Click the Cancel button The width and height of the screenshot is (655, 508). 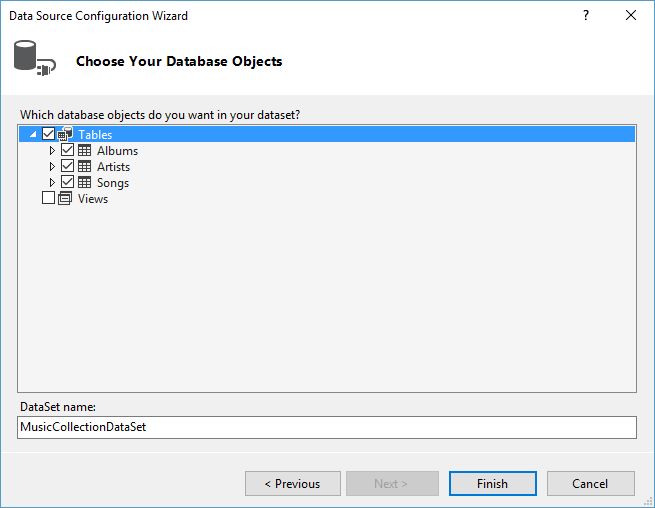[x=590, y=484]
